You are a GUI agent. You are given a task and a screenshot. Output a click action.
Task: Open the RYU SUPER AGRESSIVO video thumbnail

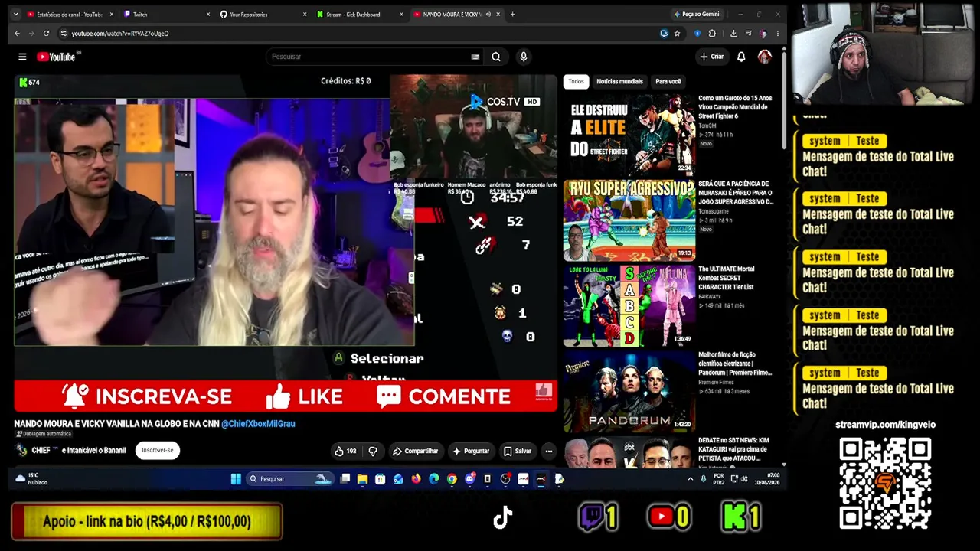tap(629, 220)
